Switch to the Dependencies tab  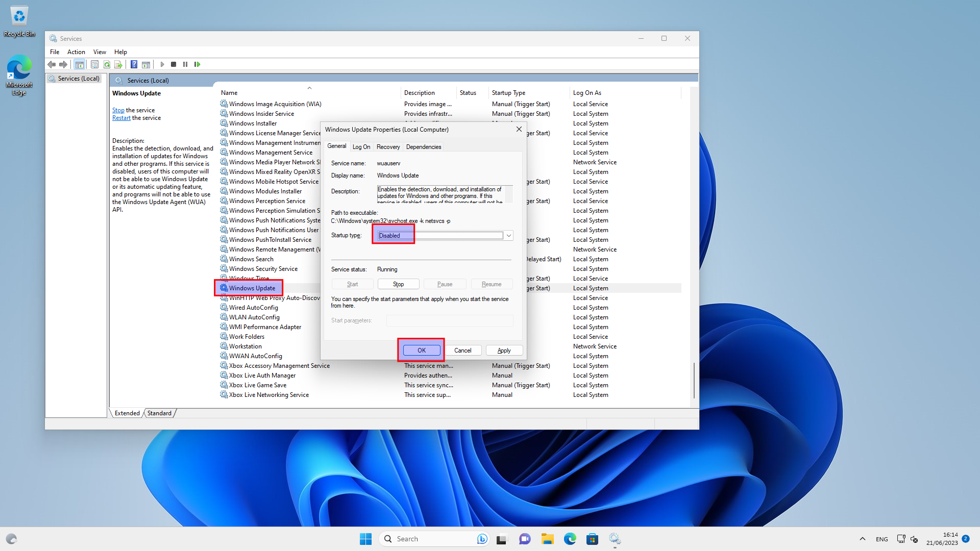coord(424,147)
